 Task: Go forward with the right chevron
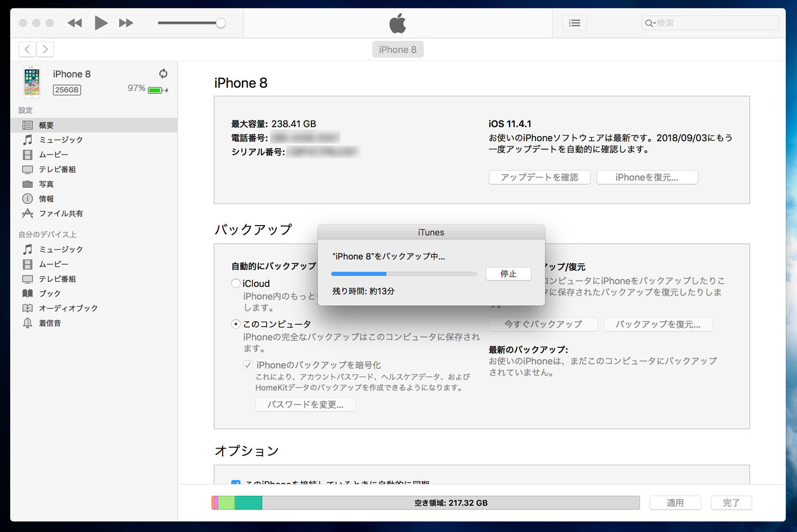[x=45, y=49]
